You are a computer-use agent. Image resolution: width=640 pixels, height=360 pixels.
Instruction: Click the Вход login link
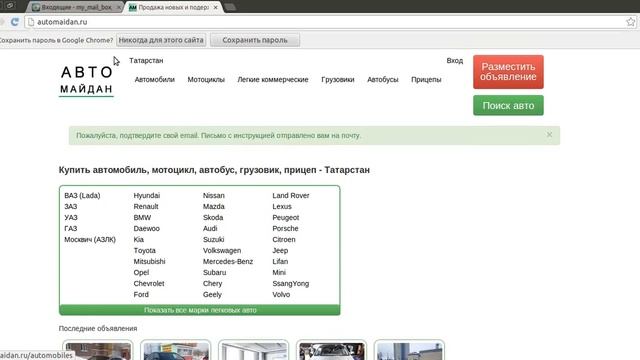[x=455, y=60]
